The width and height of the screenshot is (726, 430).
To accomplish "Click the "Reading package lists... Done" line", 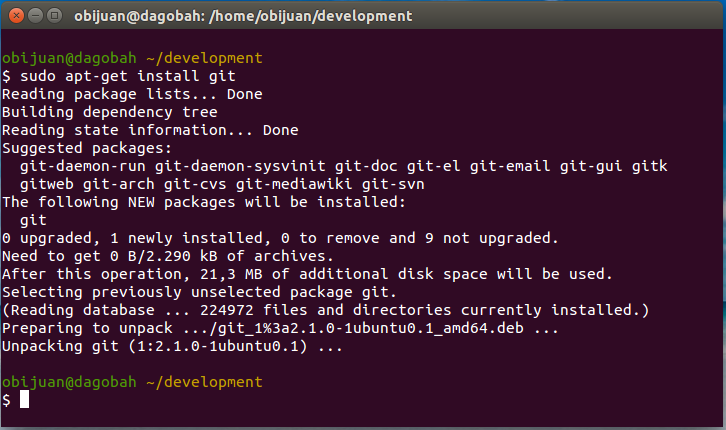I will click(131, 94).
